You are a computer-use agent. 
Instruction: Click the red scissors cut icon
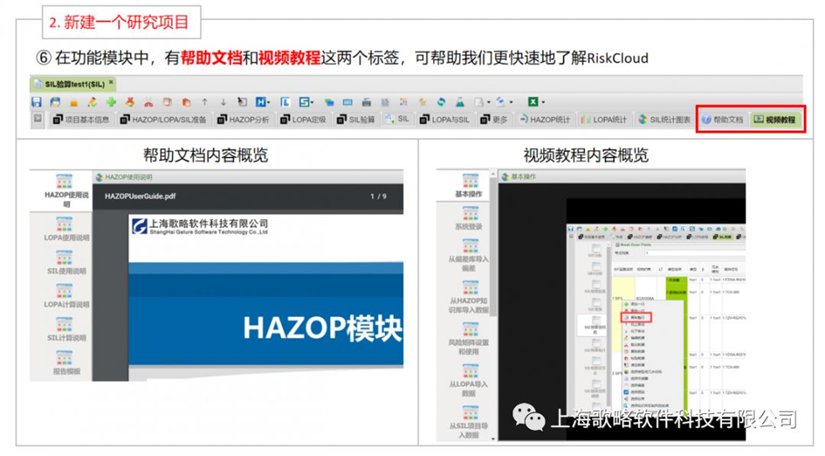[148, 102]
